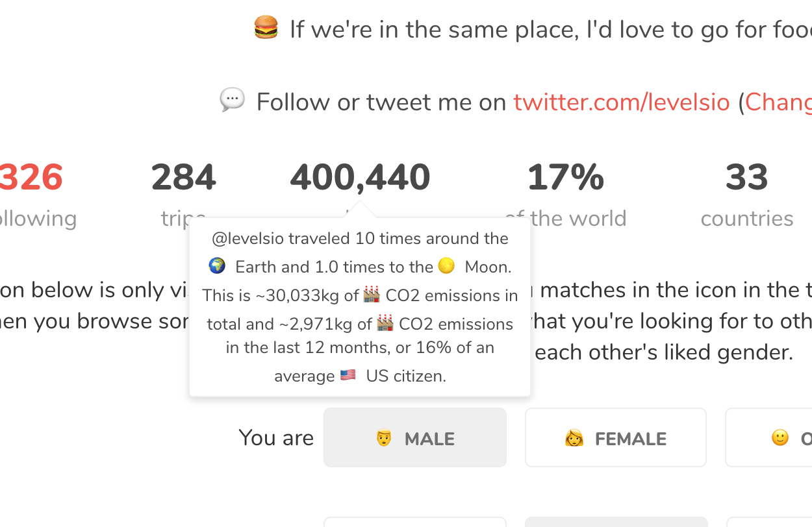Click the man emoji on MALE button
Screen dimensions: 812x527
click(x=384, y=439)
